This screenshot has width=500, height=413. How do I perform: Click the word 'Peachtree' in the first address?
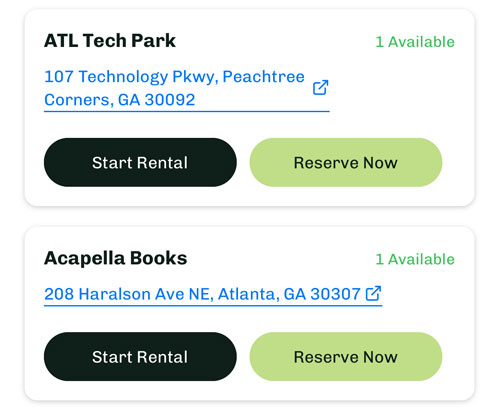263,77
